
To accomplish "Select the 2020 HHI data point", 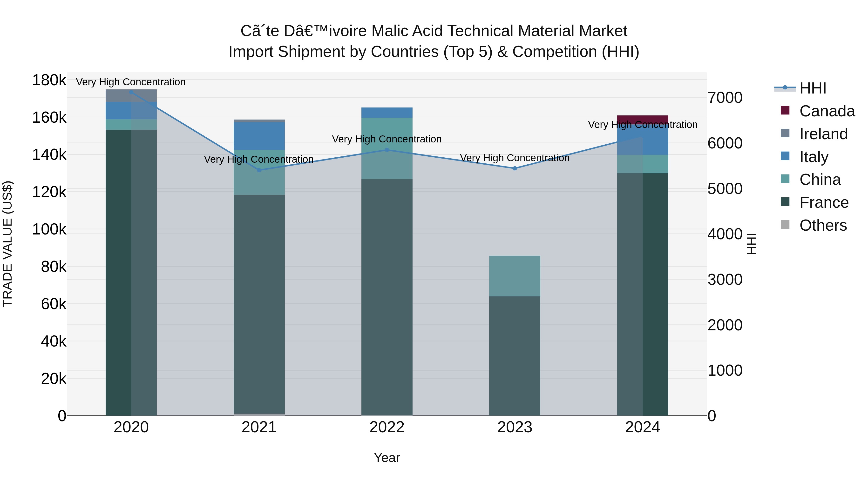I will (131, 92).
